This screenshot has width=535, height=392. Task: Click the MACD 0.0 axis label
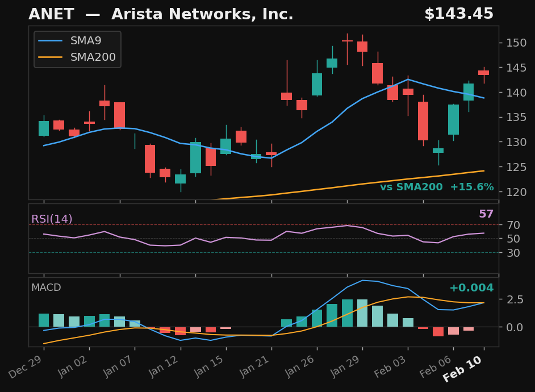[x=515, y=328]
